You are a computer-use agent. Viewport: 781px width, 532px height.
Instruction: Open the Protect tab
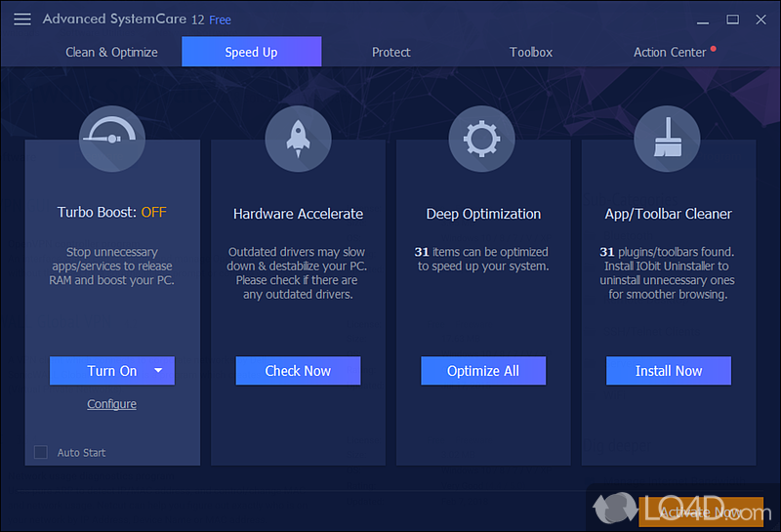(x=390, y=52)
